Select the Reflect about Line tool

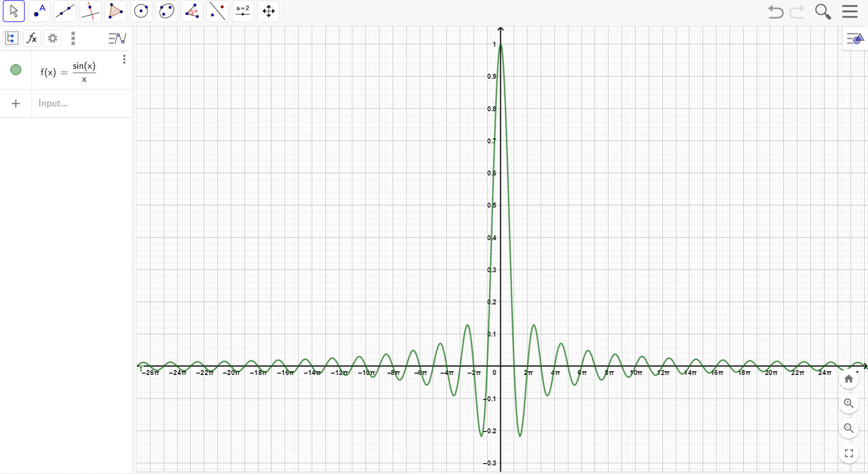217,11
